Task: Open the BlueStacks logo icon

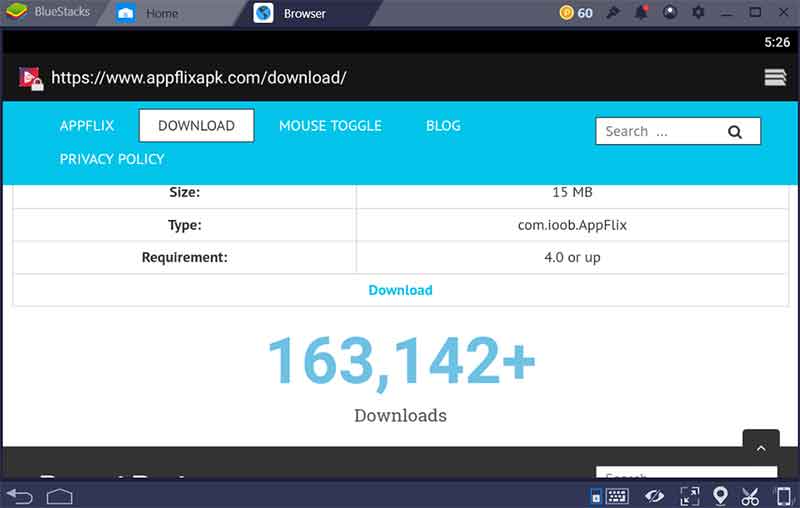Action: click(x=16, y=11)
